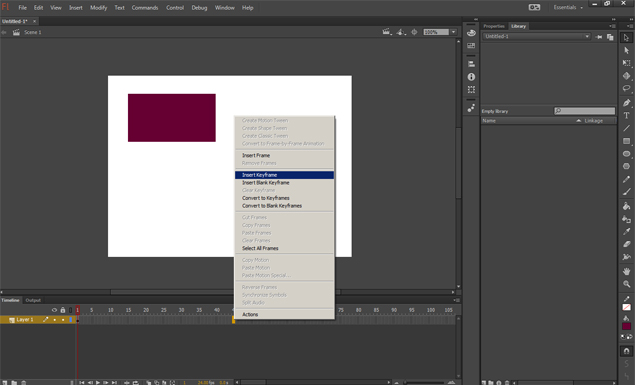
Task: Click the frame 1 playhead marker
Action: [x=77, y=310]
